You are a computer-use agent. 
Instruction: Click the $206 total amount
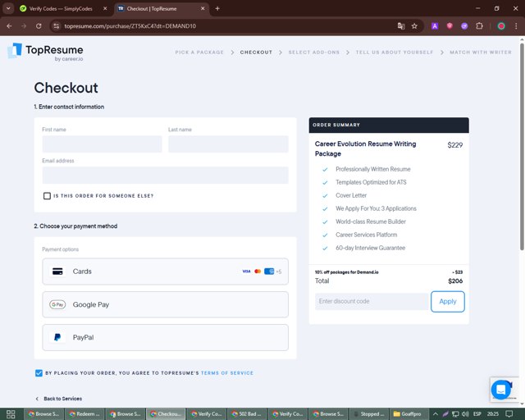point(455,281)
